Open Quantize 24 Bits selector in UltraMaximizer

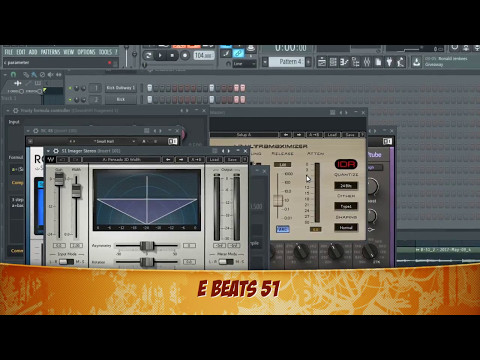point(346,186)
